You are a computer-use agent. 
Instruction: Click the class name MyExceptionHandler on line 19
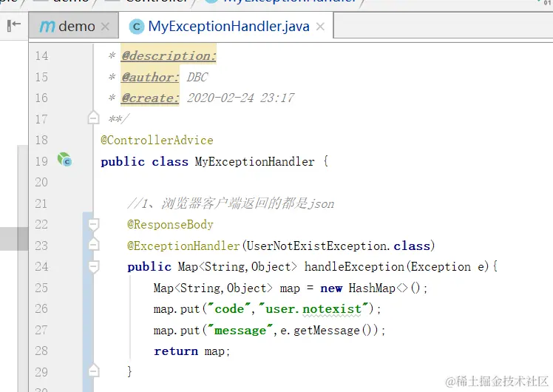[x=254, y=161]
